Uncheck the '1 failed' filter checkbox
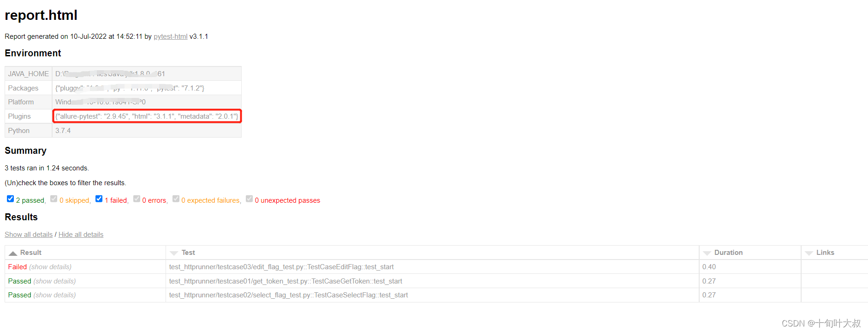This screenshot has width=868, height=332. coord(99,199)
